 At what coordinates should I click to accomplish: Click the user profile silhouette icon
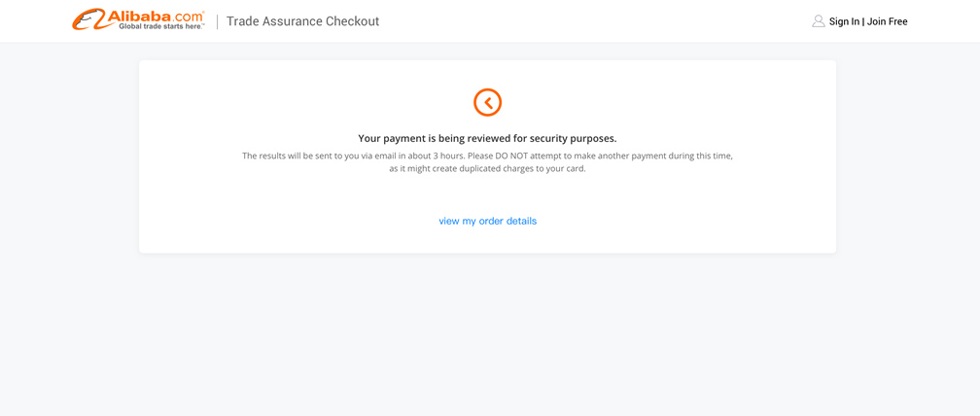[x=819, y=21]
